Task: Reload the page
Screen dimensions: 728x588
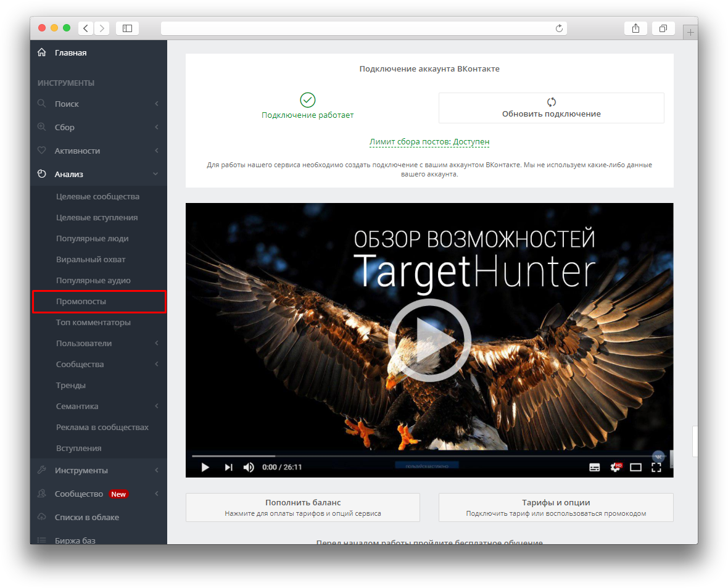Action: pyautogui.click(x=559, y=28)
